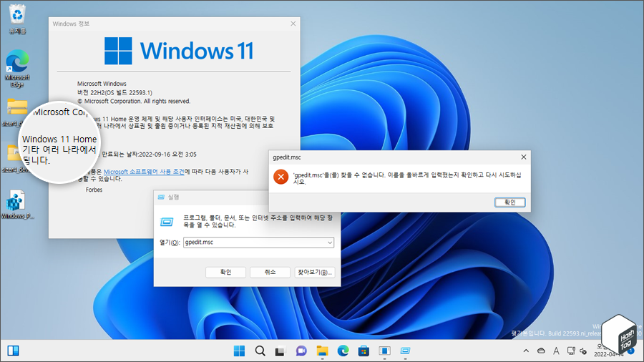This screenshot has width=644, height=362.
Task: Open the Widgets button on taskbar
Action: pyautogui.click(x=13, y=351)
